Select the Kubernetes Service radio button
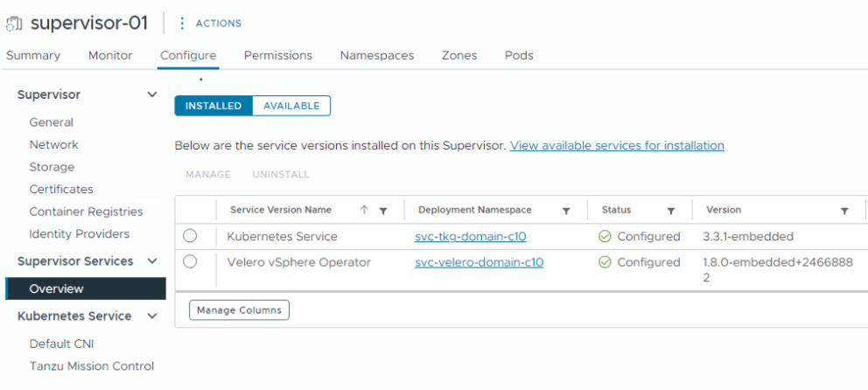Viewport: 868px width, 390px height. tap(190, 236)
